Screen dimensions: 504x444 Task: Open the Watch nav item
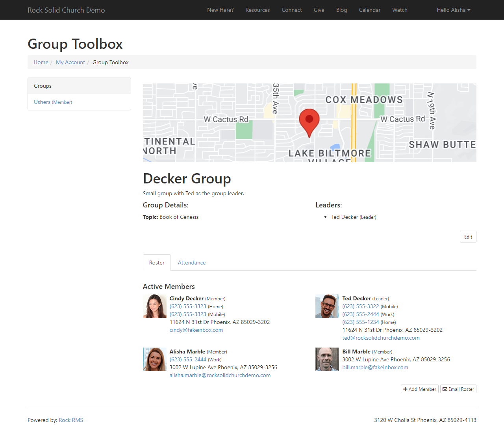[400, 10]
